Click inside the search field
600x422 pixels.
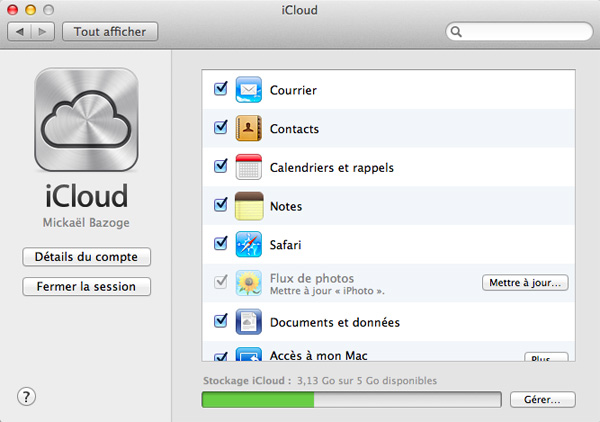click(519, 32)
